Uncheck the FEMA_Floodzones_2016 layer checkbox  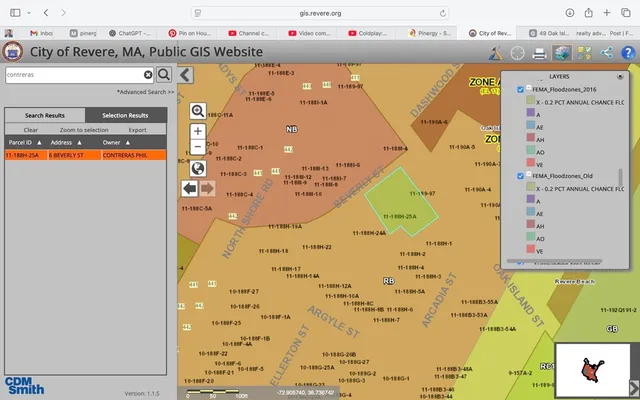[519, 89]
